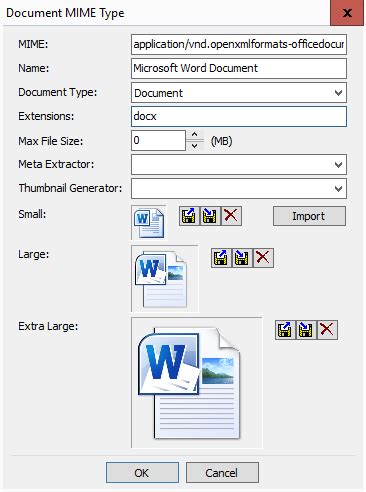
Task: Save Extra Large icon to file
Action: [306, 330]
